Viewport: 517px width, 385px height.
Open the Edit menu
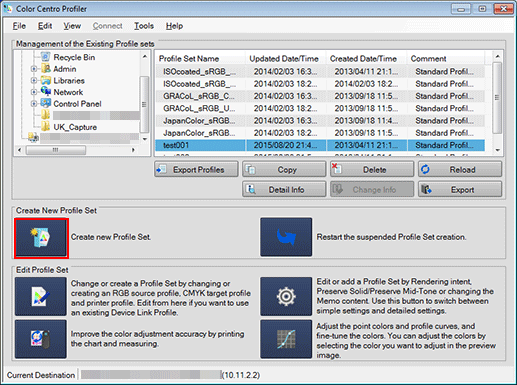(45, 26)
